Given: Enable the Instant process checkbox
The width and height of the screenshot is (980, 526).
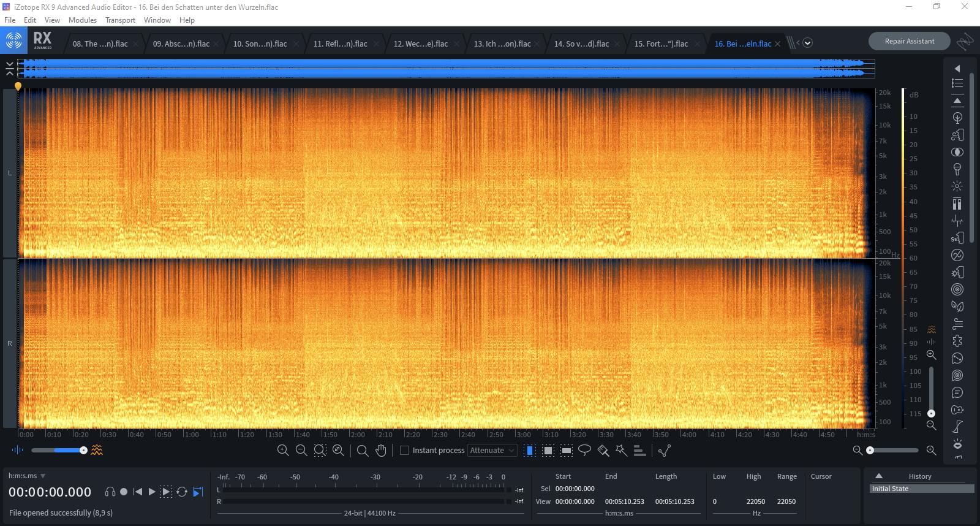Looking at the screenshot, I should click(404, 451).
